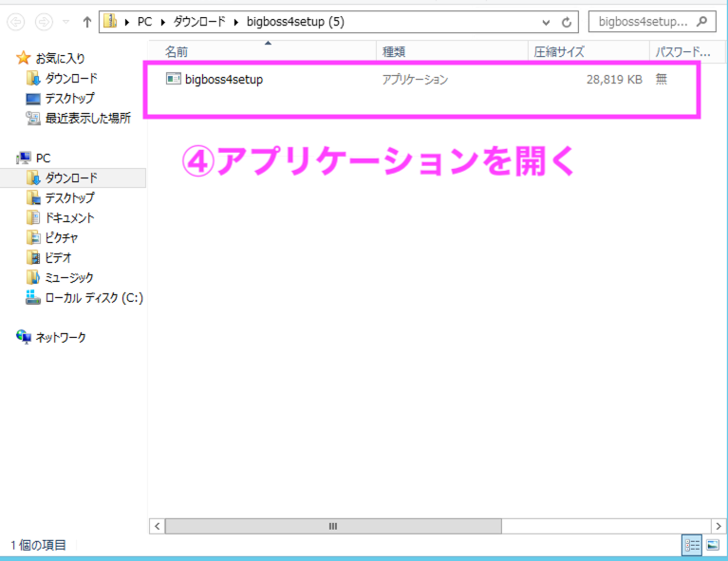This screenshot has height=561, width=728.
Task: Open the bigboss4setup application file
Action: [x=224, y=80]
